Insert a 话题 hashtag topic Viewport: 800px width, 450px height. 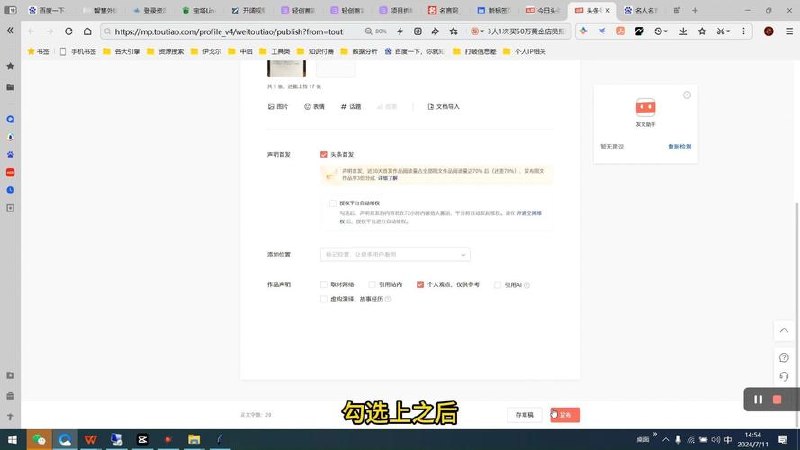point(351,107)
